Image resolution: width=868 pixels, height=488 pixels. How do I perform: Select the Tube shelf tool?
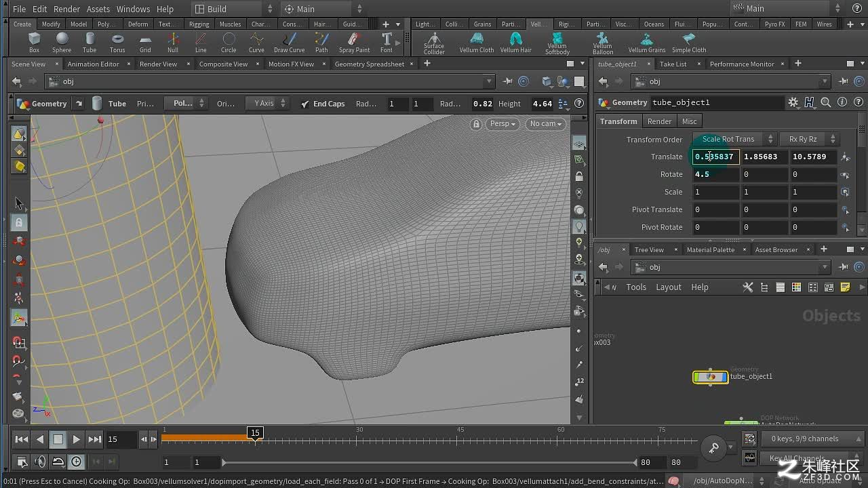[90, 43]
